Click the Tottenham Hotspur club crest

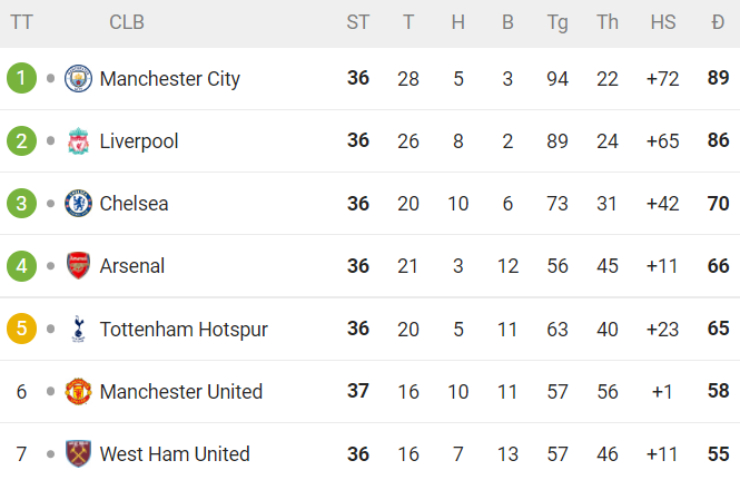click(78, 329)
